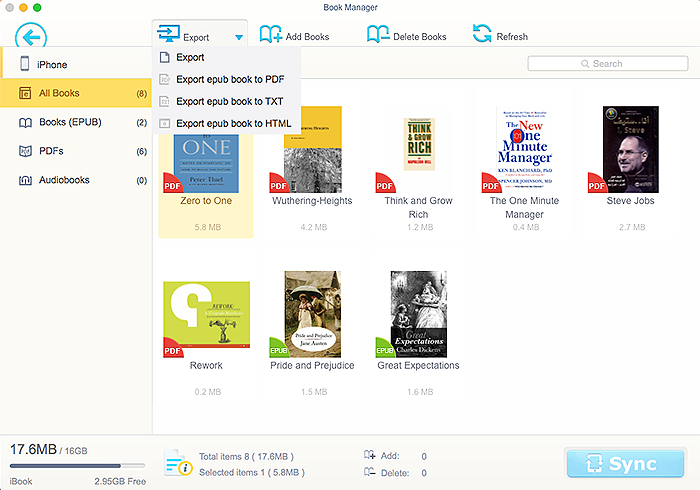Click the HTML file icon in export menu

[x=165, y=123]
